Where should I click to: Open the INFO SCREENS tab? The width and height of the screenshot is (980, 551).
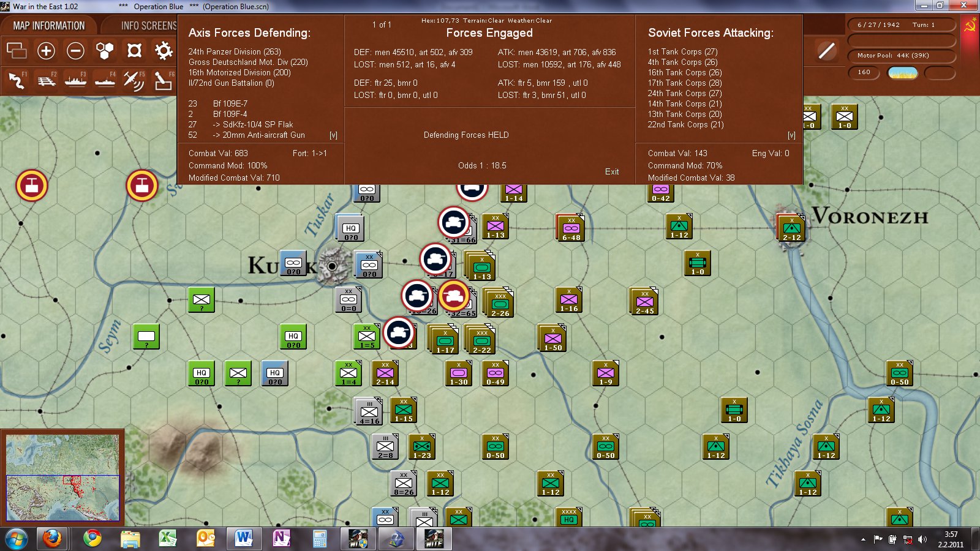point(148,26)
